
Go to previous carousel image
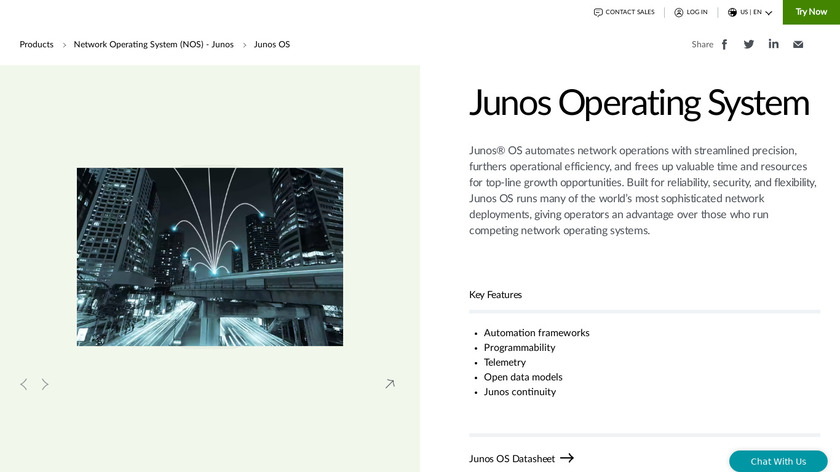(24, 384)
